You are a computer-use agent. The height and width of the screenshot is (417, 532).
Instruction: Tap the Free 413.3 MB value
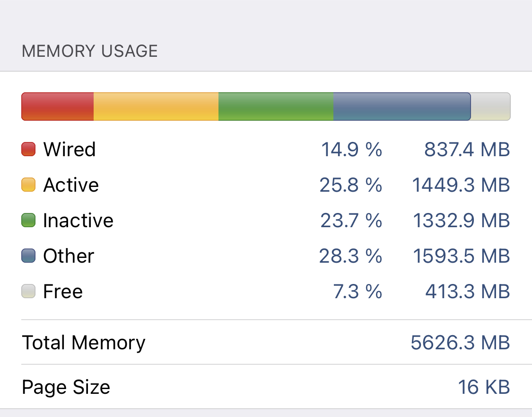tap(467, 291)
